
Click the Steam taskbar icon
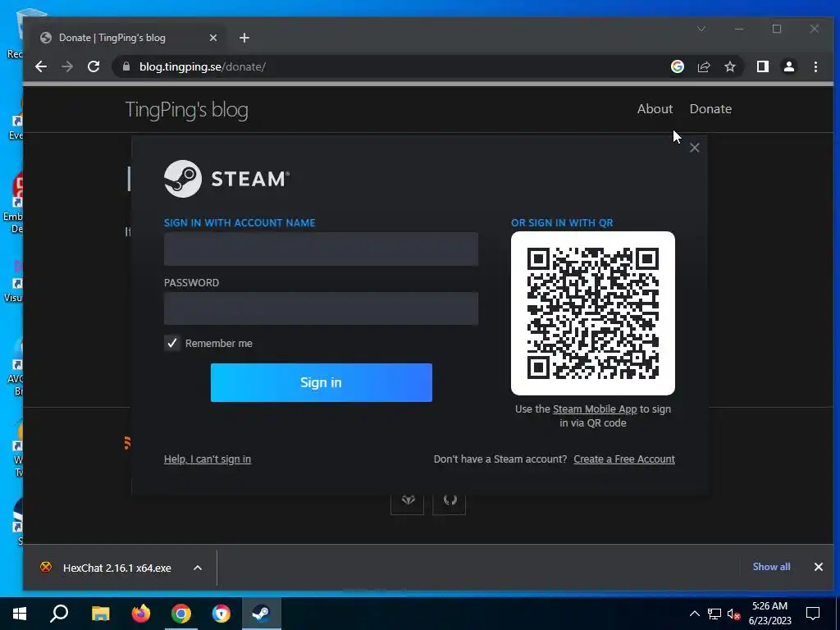[262, 614]
